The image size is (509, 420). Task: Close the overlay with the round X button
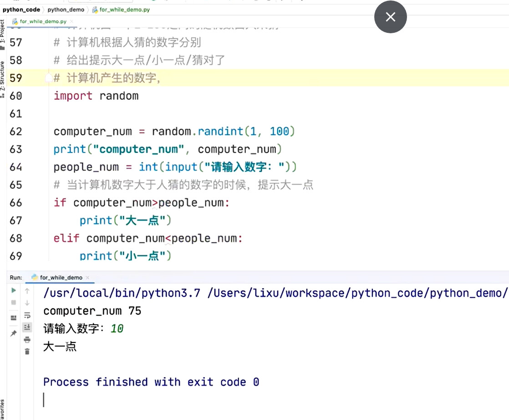391,17
